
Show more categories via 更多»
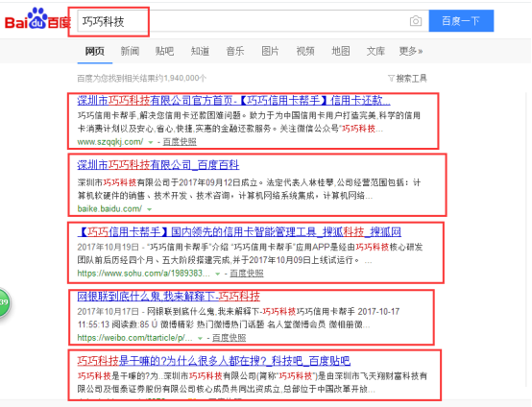tap(411, 51)
